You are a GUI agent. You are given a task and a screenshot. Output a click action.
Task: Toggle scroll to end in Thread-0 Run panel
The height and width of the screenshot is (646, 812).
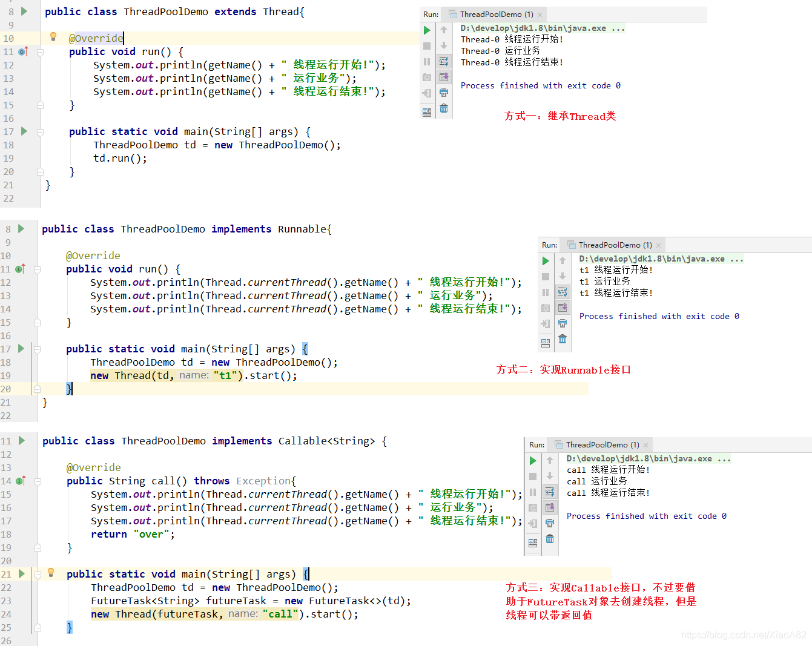444,77
